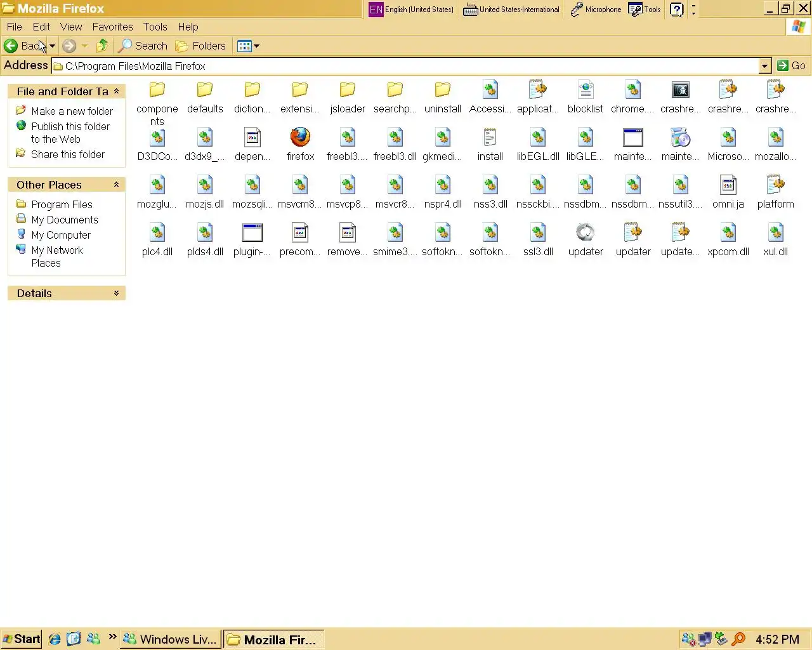Expand the Address bar dropdown
Image resolution: width=812 pixels, height=650 pixels.
(765, 65)
